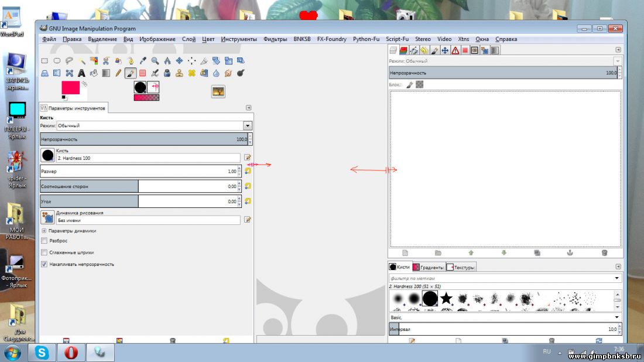Enable the Сглаженные штрихи checkbox
This screenshot has height=362, width=644.
pos(44,252)
